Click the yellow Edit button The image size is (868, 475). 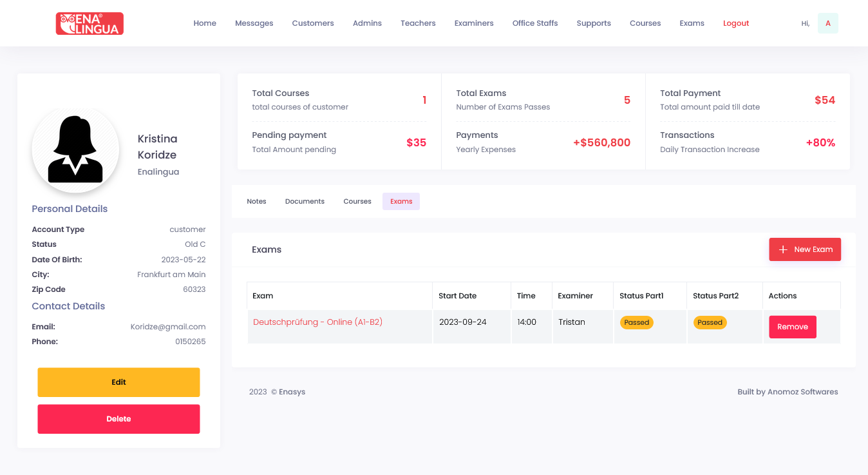tap(118, 382)
